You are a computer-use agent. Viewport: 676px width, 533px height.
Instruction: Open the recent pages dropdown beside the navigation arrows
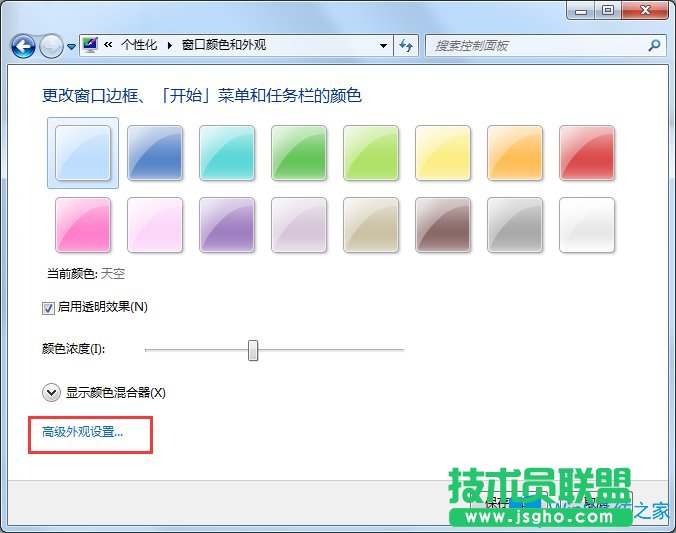point(72,46)
